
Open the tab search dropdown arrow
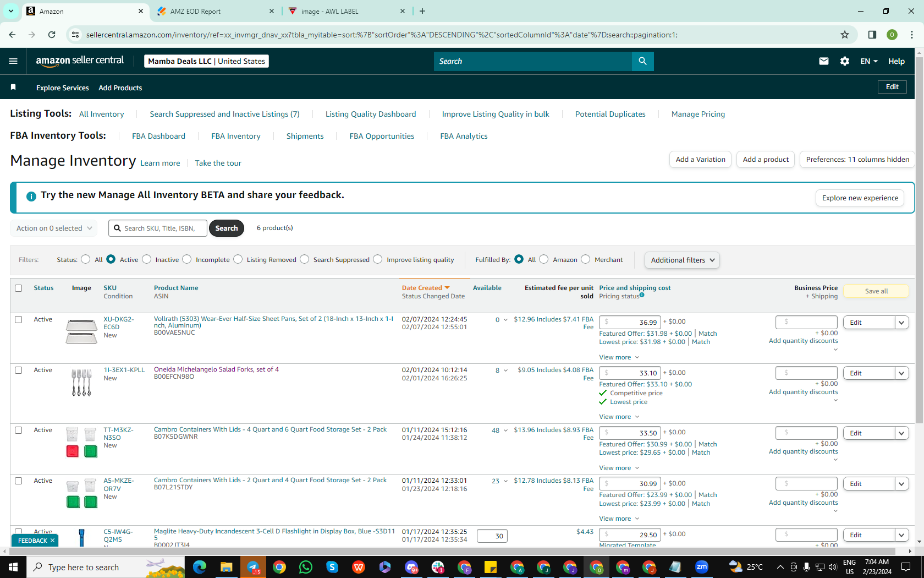(11, 11)
